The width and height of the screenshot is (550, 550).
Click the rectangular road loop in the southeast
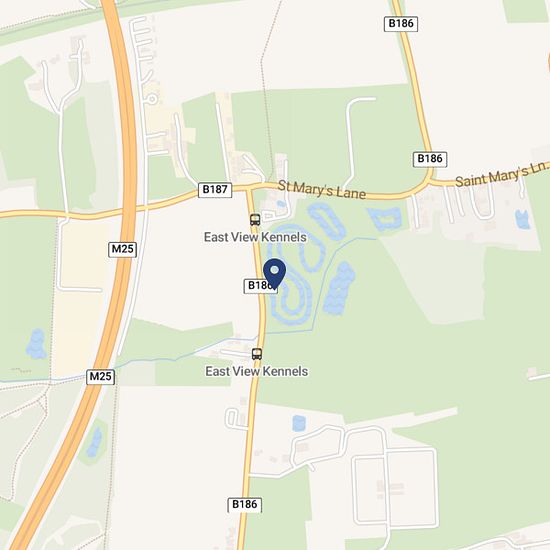[396, 487]
